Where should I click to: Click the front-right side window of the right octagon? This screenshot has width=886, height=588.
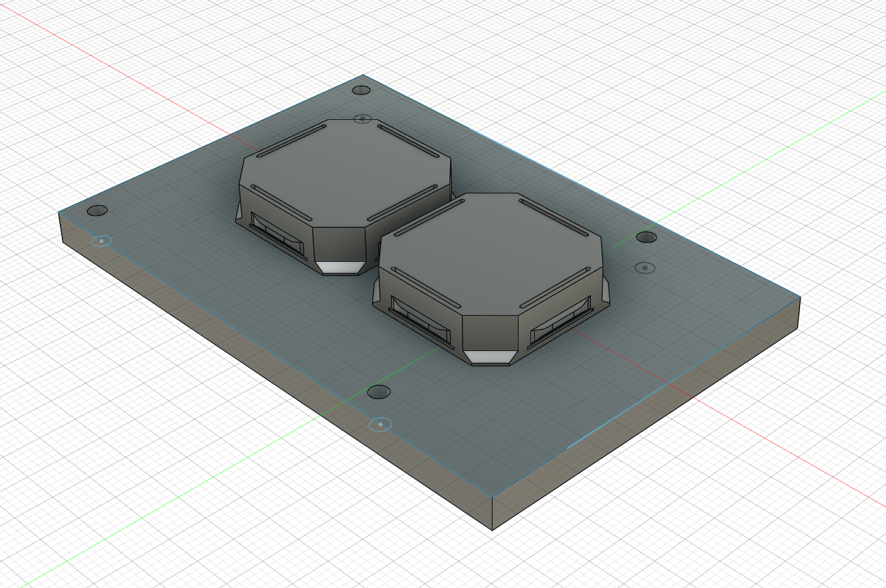560,322
